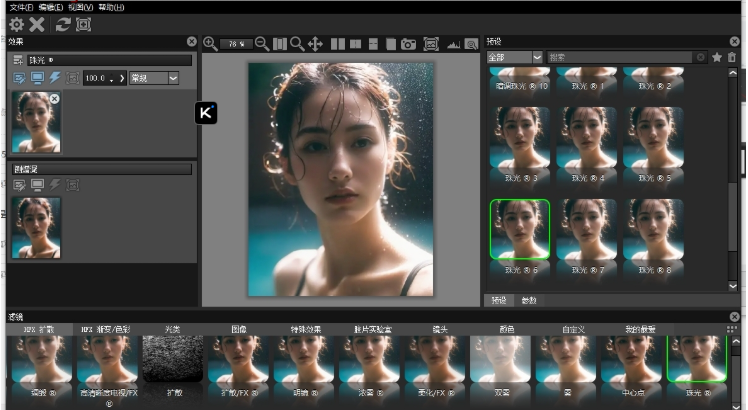This screenshot has height=410, width=748.
Task: Click the camera snapshot icon
Action: click(x=408, y=44)
